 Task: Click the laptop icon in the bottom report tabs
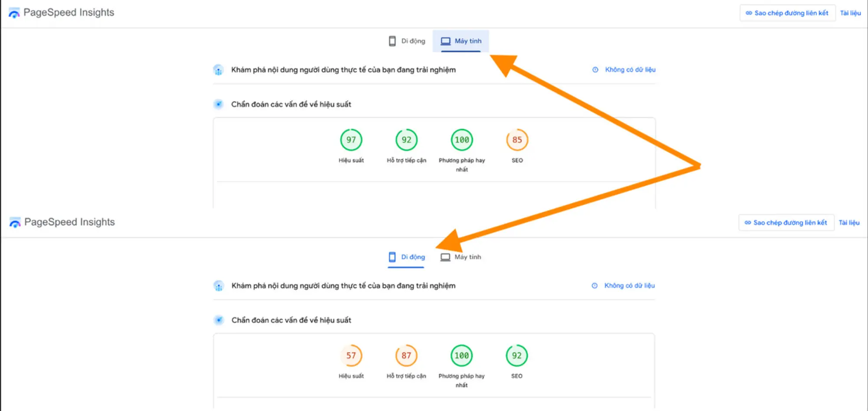pos(445,257)
